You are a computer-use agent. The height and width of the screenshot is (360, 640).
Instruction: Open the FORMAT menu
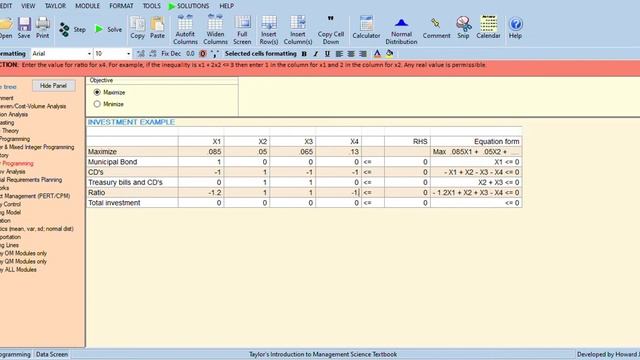[x=121, y=6]
